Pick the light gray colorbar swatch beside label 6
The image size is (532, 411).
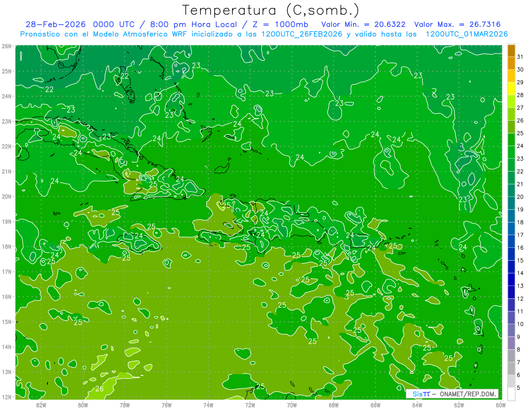point(511,381)
